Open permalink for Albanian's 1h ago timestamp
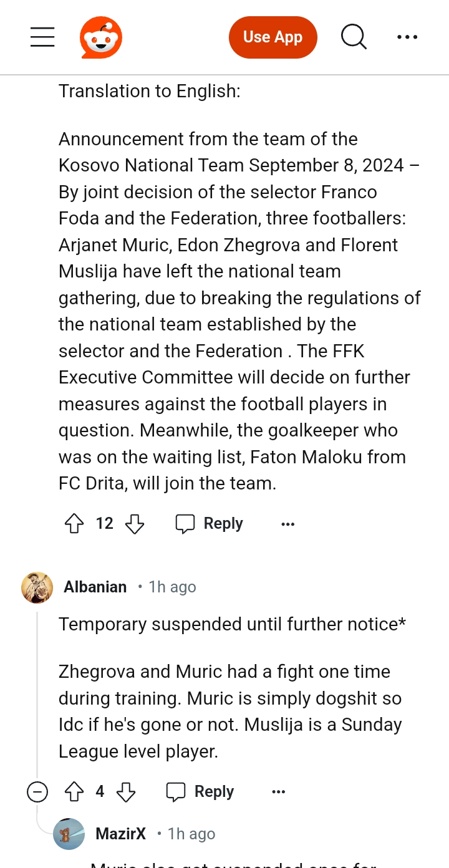 click(172, 587)
